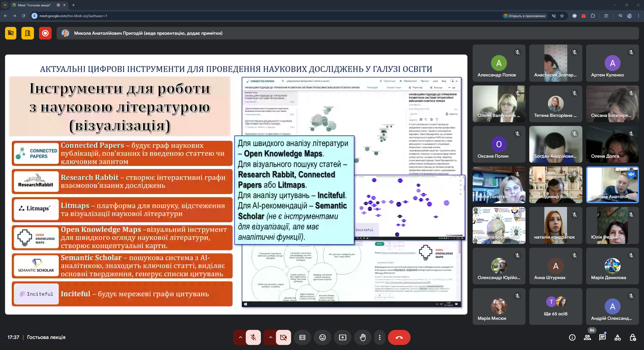This screenshot has width=644, height=350.
Task: Select Олена Долга participant tile
Action: [x=612, y=144]
